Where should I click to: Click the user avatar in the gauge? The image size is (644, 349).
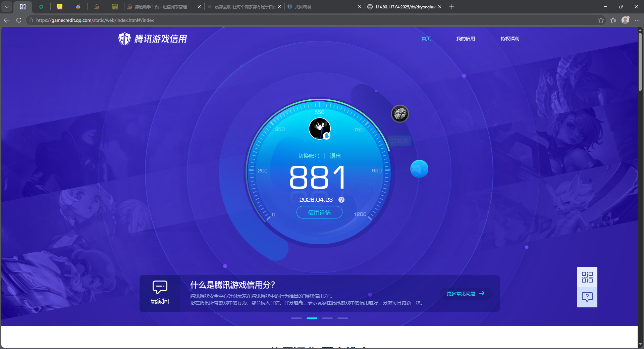[320, 129]
